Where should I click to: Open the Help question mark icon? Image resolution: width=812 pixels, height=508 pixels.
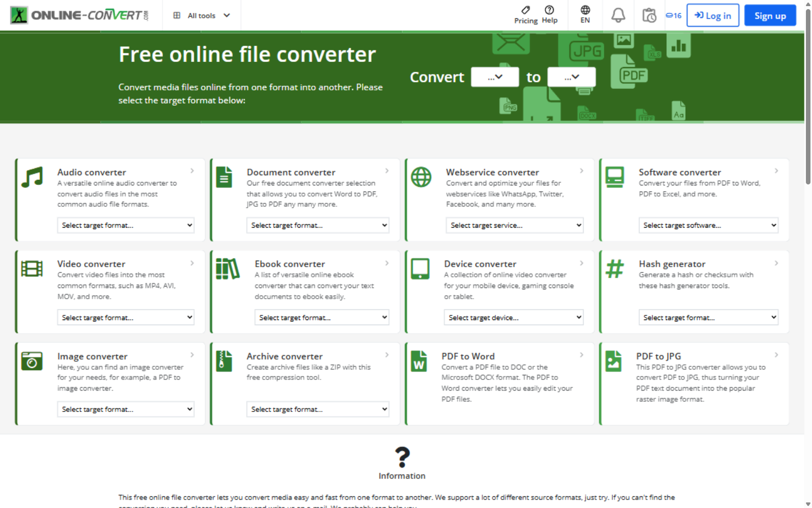[549, 10]
